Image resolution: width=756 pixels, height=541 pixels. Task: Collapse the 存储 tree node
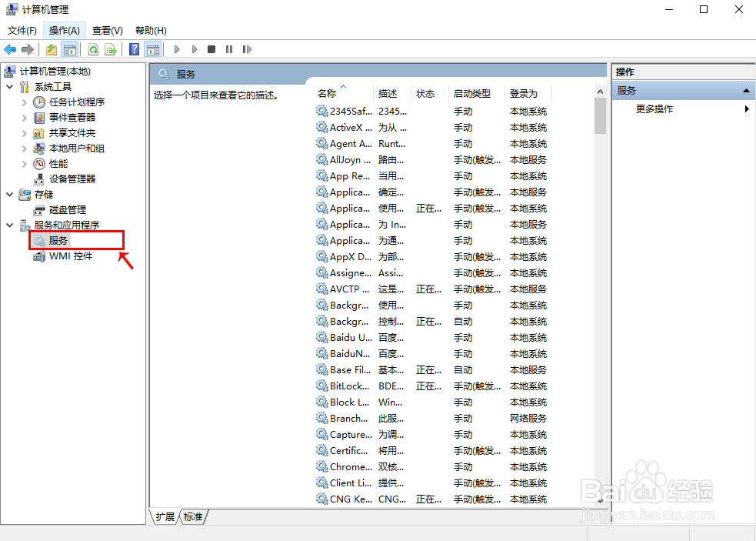click(10, 195)
